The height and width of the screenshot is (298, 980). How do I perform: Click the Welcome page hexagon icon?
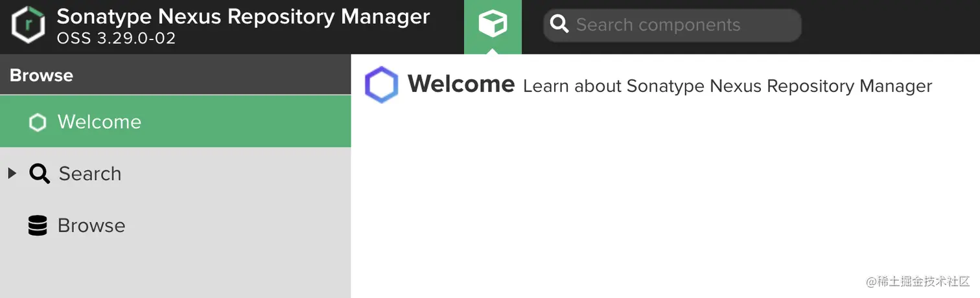coord(381,85)
